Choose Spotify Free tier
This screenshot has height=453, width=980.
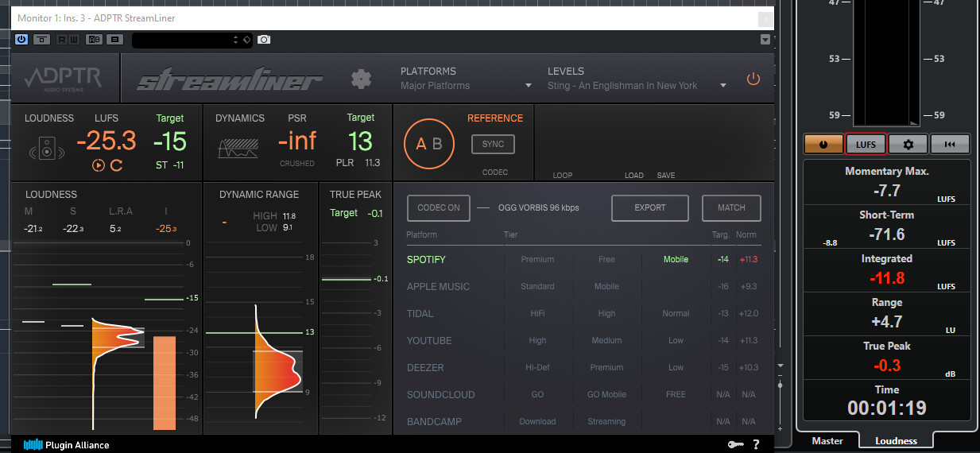(606, 259)
